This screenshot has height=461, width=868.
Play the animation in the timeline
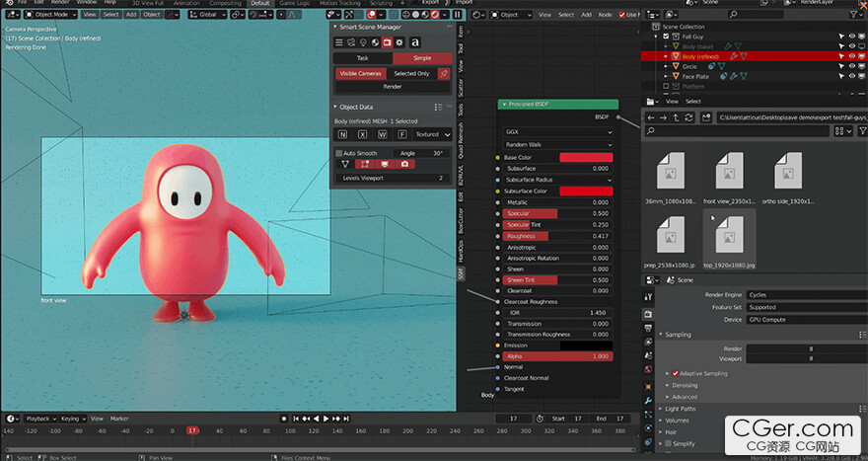[325, 419]
